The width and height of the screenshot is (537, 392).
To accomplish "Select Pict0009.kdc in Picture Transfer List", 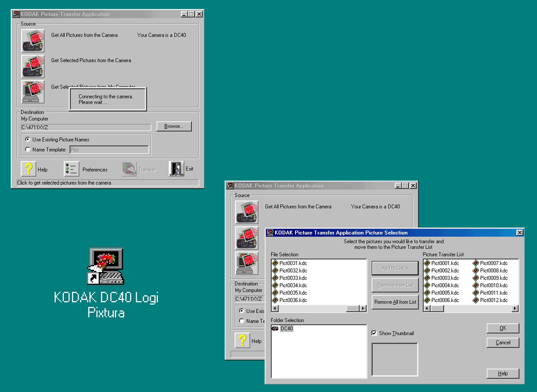I will point(490,278).
